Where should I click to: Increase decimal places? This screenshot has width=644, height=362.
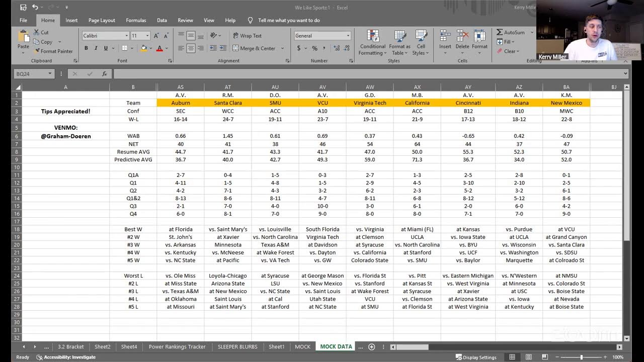336,48
